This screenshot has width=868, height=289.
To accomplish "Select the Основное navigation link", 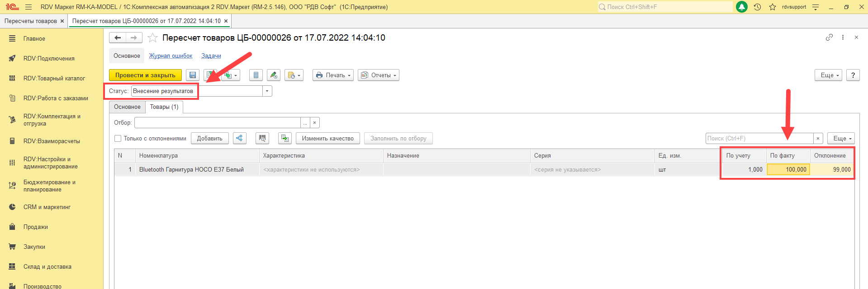I will [x=127, y=56].
